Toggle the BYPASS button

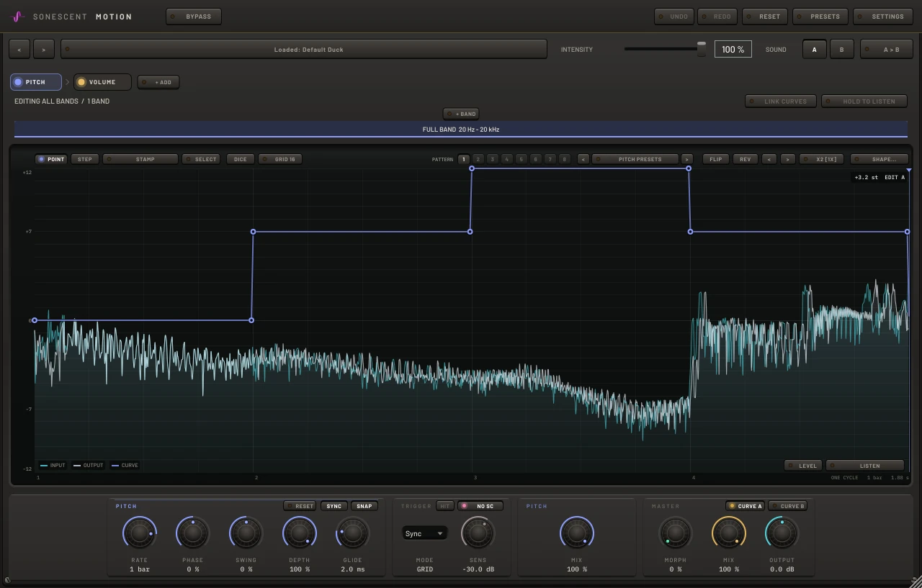pos(194,17)
